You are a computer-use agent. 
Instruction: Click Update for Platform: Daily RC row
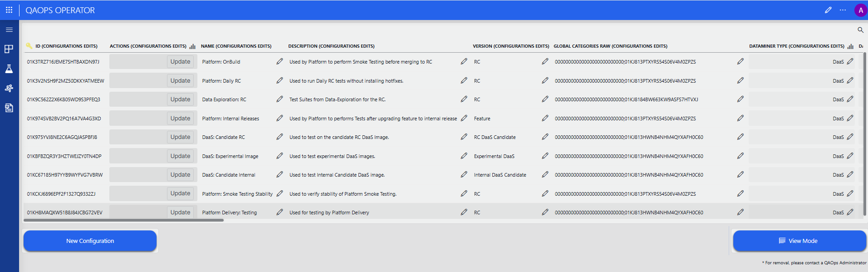pos(180,81)
